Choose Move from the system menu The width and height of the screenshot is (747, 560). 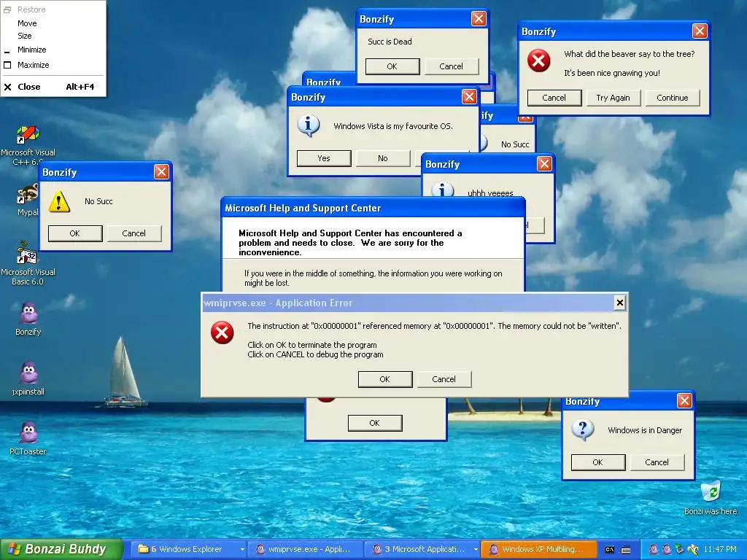(x=53, y=23)
